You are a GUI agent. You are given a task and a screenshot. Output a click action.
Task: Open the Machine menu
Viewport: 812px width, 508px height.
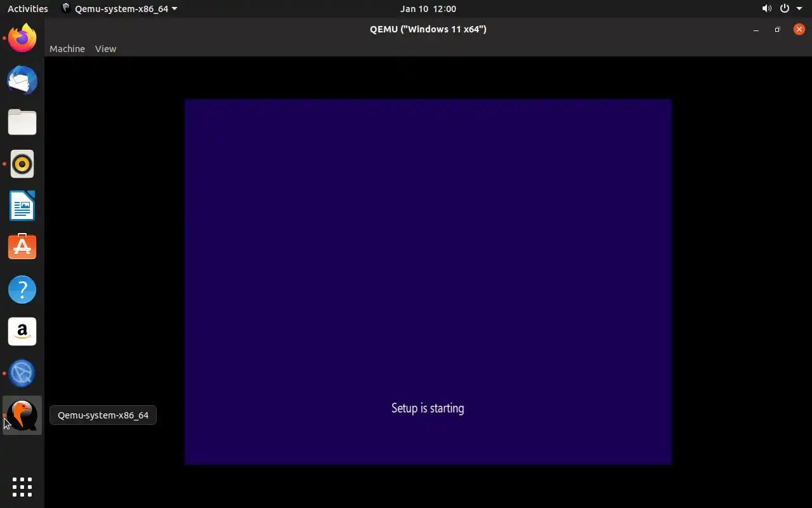(67, 49)
